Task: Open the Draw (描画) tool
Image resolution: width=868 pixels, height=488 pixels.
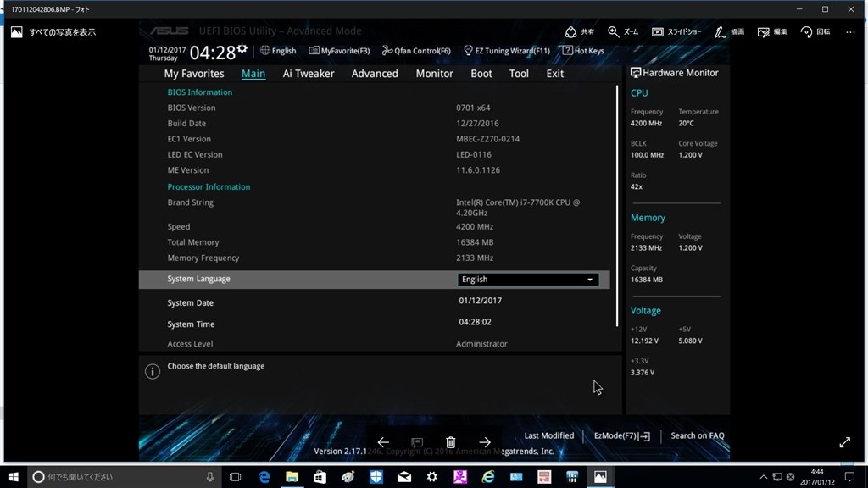Action: pyautogui.click(x=729, y=31)
